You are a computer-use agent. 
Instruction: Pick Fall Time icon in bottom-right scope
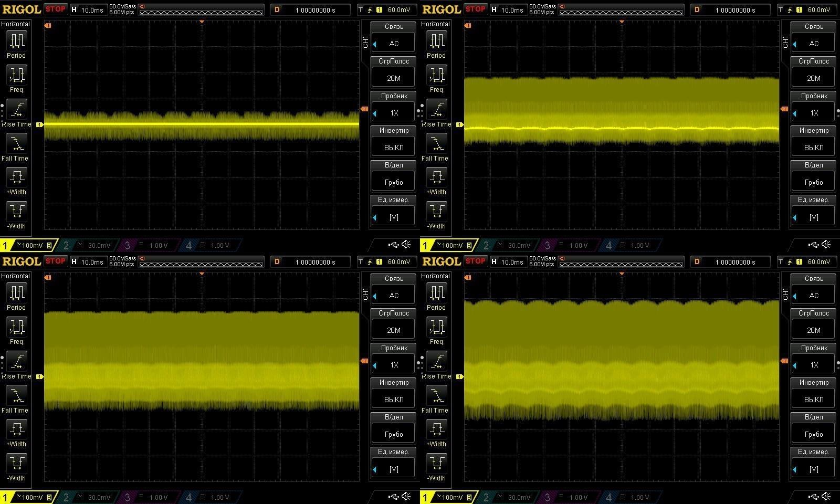pos(436,396)
